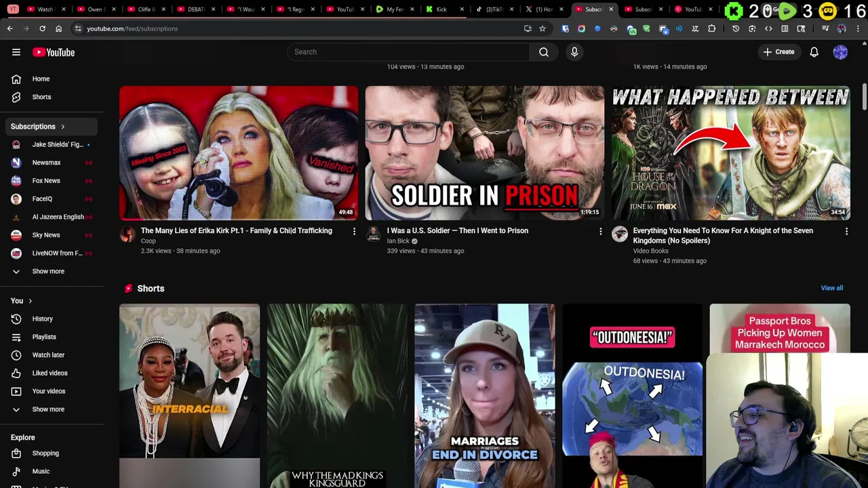Bookmark this page with the star icon
The width and height of the screenshot is (868, 488).
pyautogui.click(x=542, y=28)
